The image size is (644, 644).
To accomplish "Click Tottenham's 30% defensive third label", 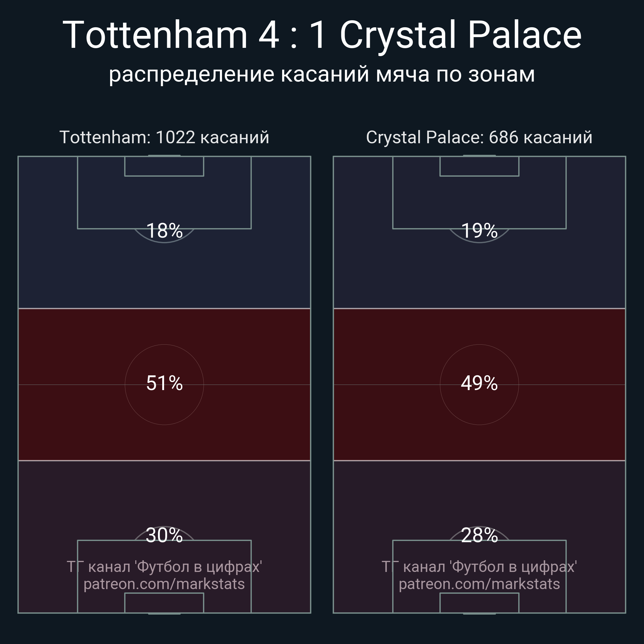I will (164, 535).
